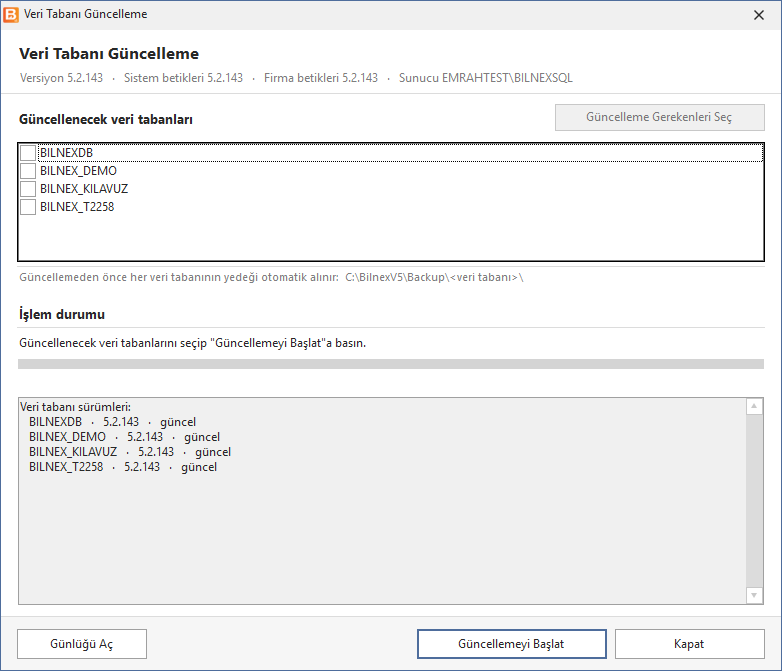This screenshot has height=671, width=782.
Task: Start update with Güncellemeyi Başlat
Action: point(512,644)
